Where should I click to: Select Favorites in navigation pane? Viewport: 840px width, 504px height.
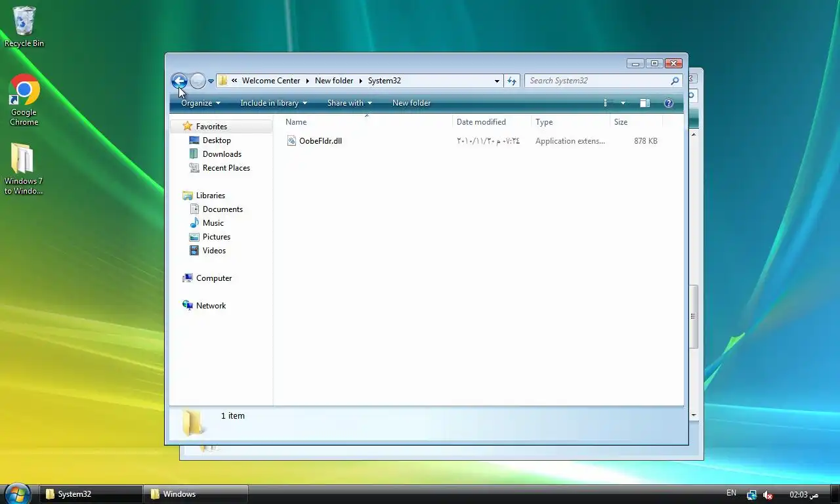pos(211,127)
